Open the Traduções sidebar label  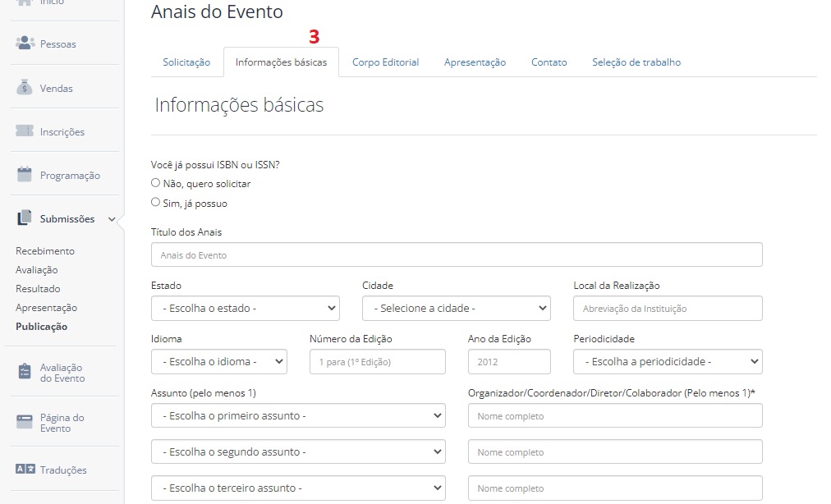click(x=63, y=470)
